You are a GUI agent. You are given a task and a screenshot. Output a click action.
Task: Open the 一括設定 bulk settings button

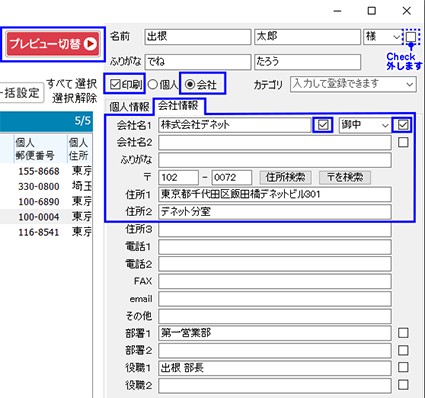[x=21, y=93]
